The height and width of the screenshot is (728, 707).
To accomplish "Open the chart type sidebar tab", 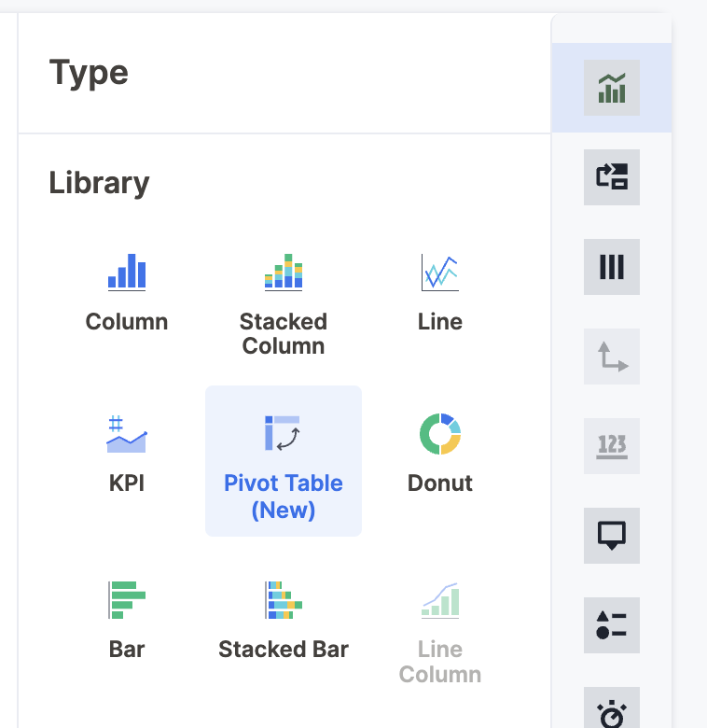I will pos(612,88).
